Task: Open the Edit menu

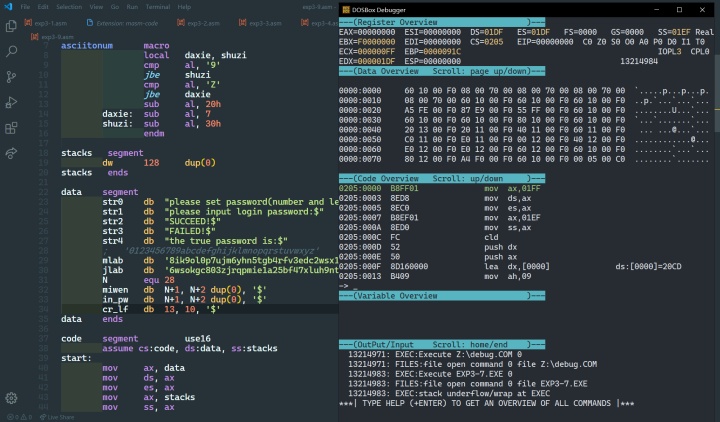Action: tap(43, 7)
